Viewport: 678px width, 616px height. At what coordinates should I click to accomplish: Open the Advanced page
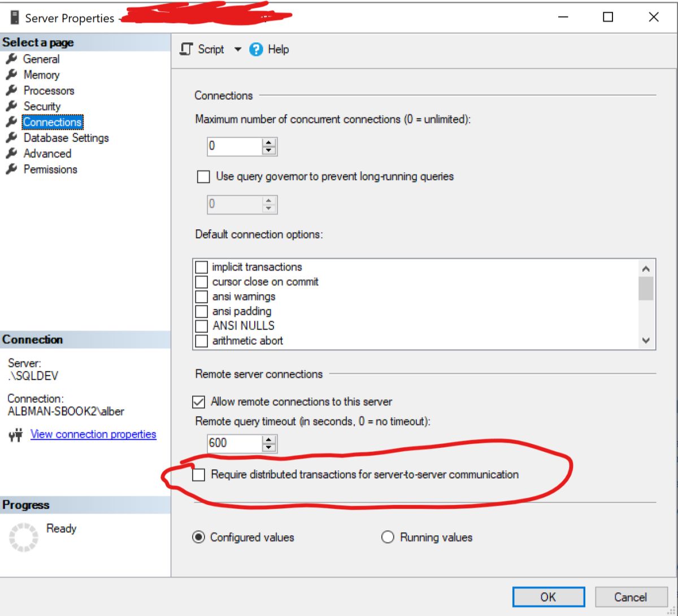[x=47, y=154]
